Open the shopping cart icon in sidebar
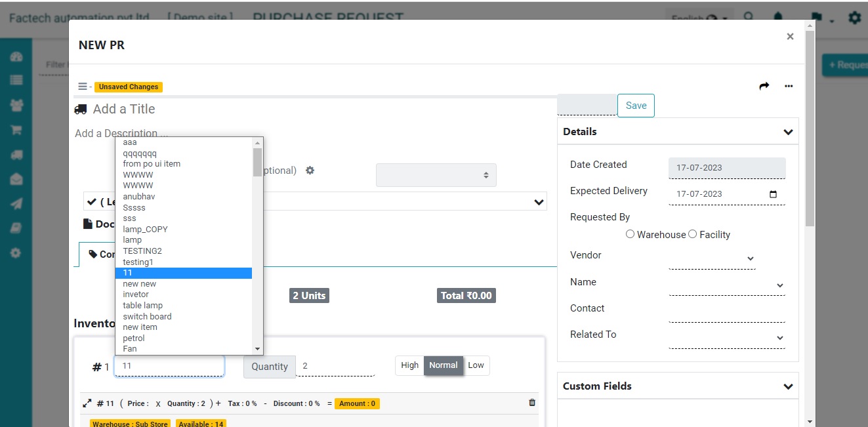The width and height of the screenshot is (868, 427). [x=16, y=130]
